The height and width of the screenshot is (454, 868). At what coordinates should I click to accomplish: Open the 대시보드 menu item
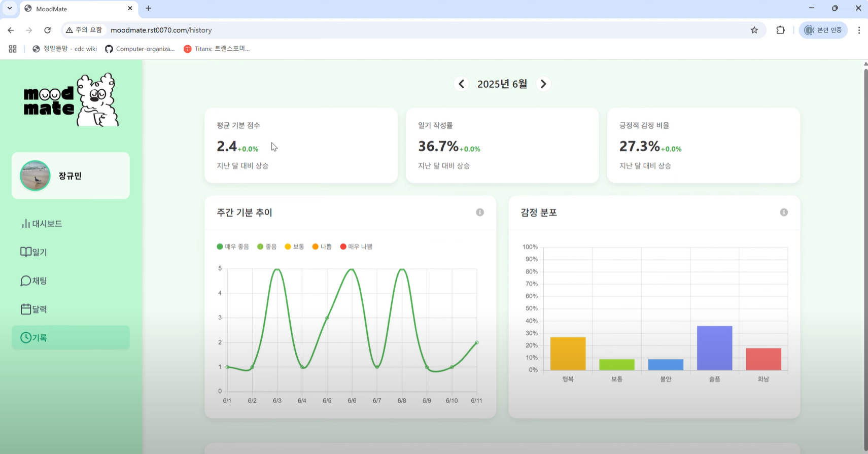[42, 224]
